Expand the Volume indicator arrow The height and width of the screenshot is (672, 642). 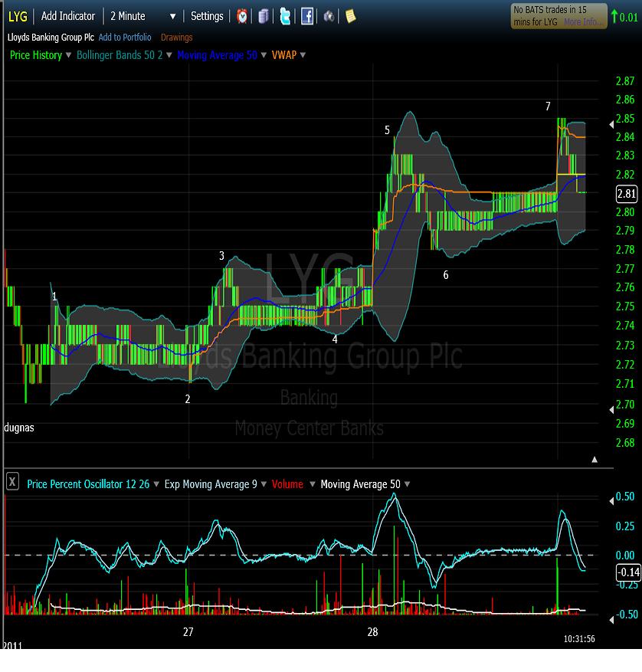click(x=313, y=484)
